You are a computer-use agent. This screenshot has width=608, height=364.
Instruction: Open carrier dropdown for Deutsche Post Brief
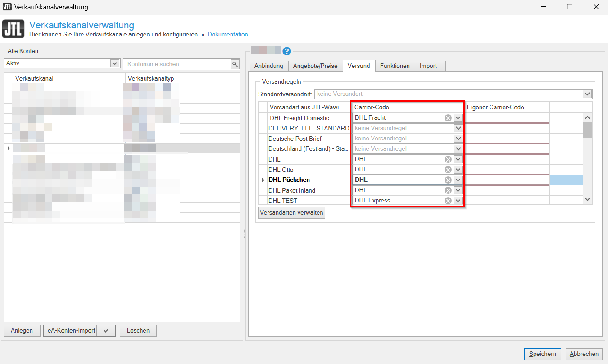click(458, 139)
